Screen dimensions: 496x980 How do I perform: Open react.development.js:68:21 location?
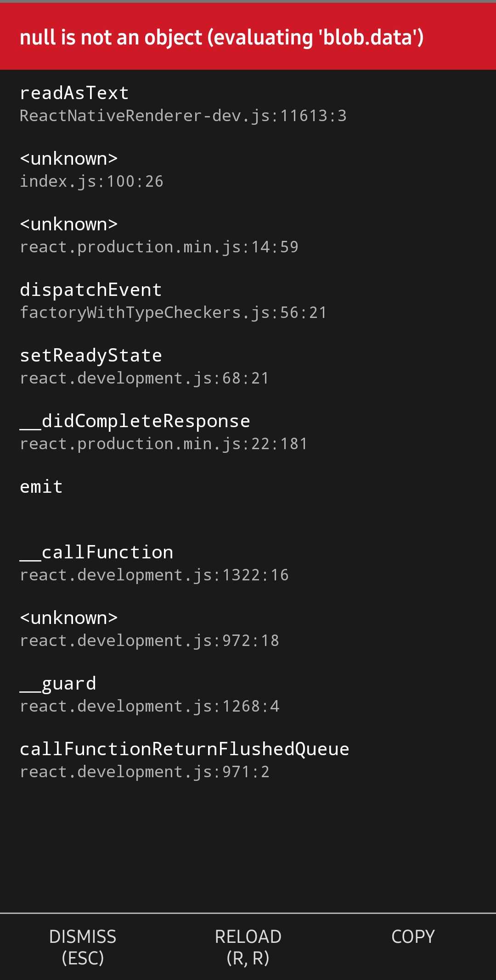coord(144,378)
